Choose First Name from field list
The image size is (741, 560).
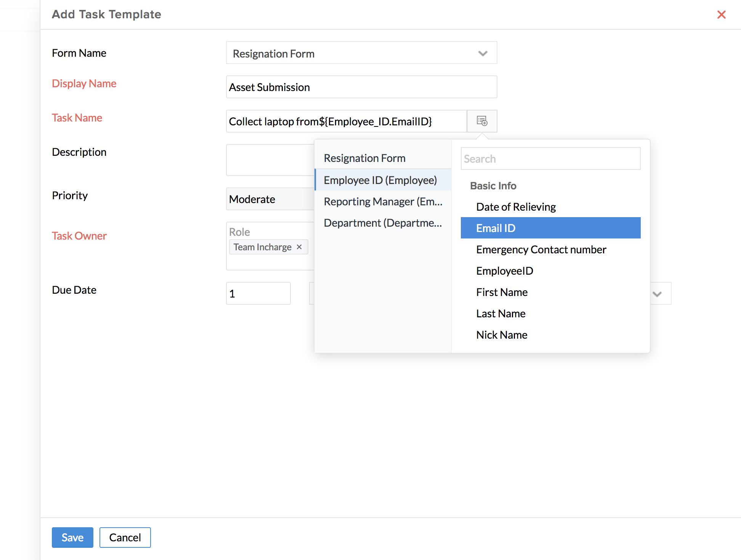click(502, 292)
